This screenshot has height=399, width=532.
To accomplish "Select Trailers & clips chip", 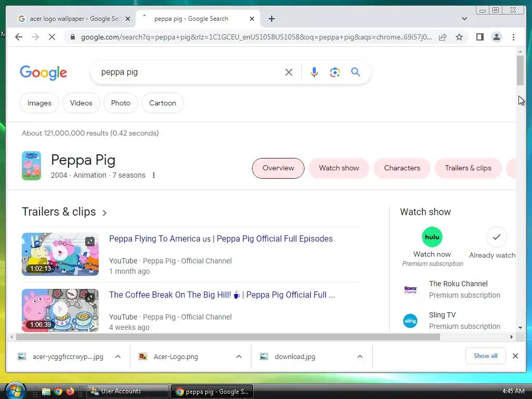I will 468,168.
